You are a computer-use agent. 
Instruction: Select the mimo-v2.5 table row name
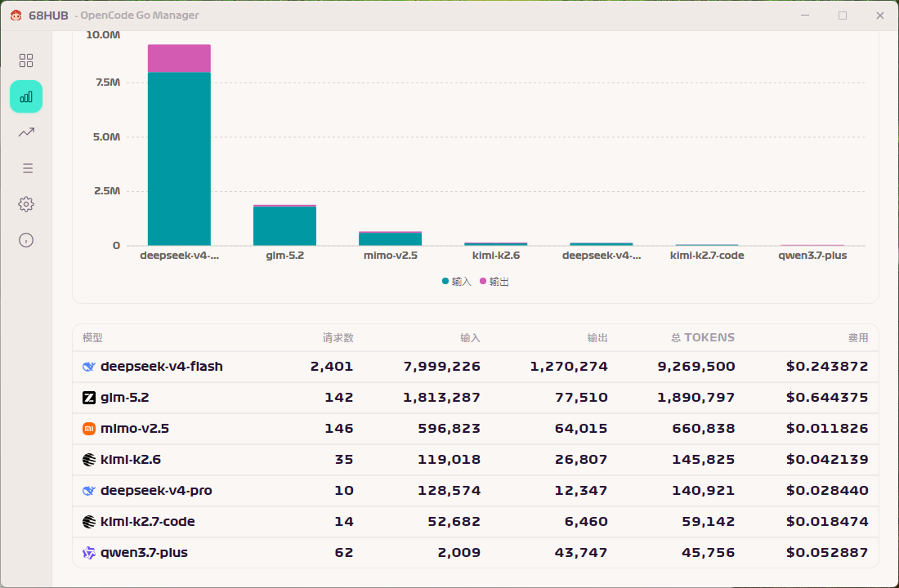coord(135,429)
